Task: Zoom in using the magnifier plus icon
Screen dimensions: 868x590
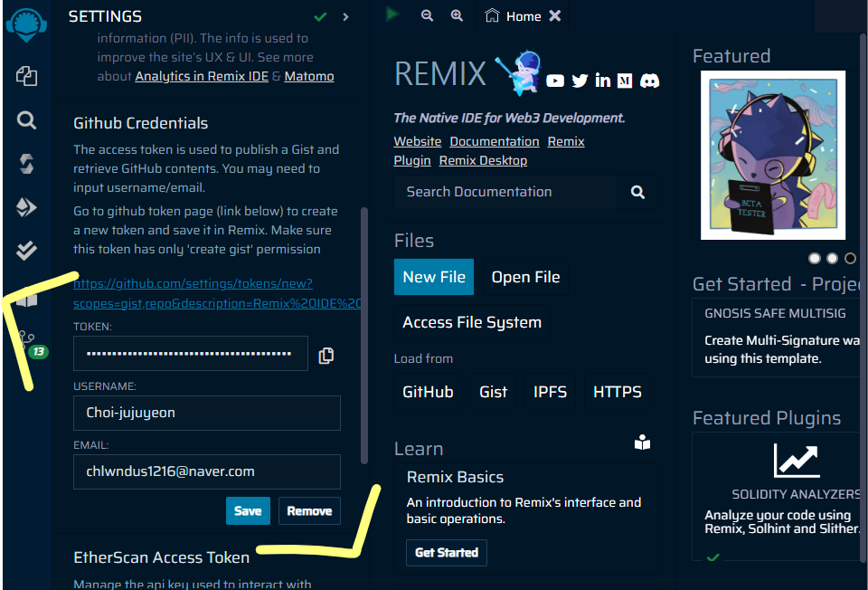Action: pyautogui.click(x=457, y=15)
